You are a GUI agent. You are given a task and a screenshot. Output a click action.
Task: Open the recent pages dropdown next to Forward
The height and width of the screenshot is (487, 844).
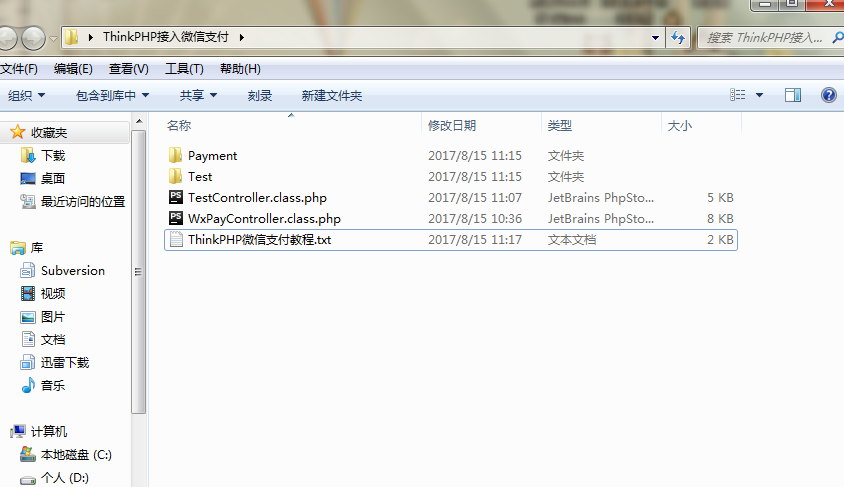coord(53,39)
